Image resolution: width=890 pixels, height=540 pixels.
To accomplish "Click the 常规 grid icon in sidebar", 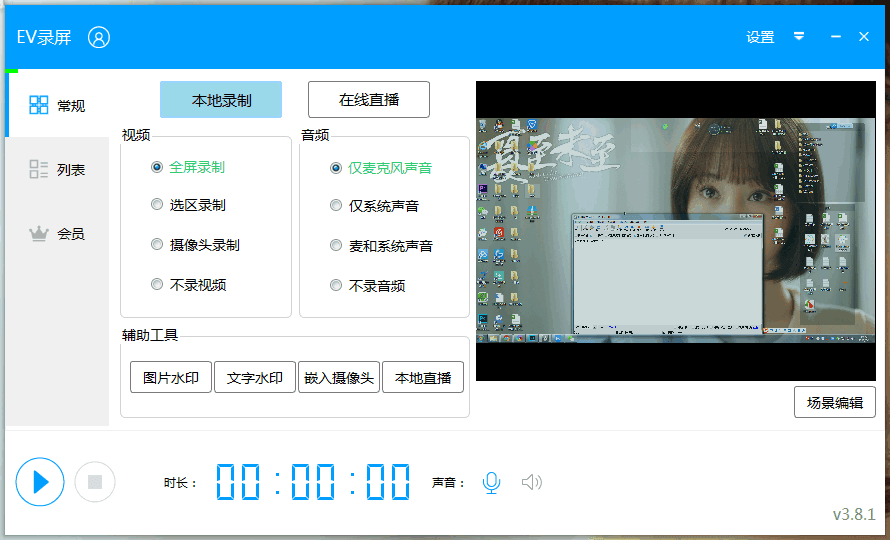I will (39, 105).
